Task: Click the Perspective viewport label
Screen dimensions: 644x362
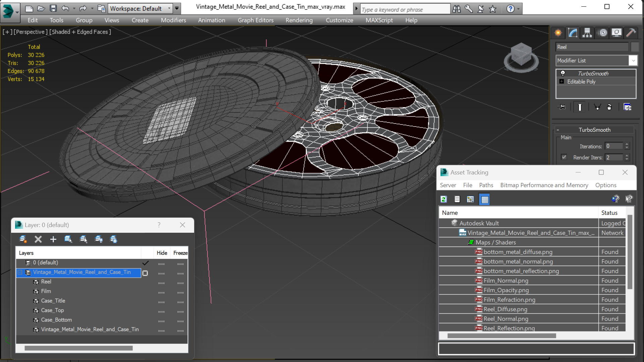Action: pyautogui.click(x=31, y=32)
